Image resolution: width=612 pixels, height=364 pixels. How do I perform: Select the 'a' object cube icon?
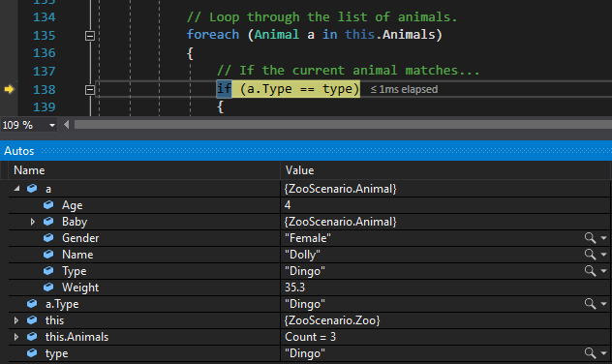pos(32,189)
